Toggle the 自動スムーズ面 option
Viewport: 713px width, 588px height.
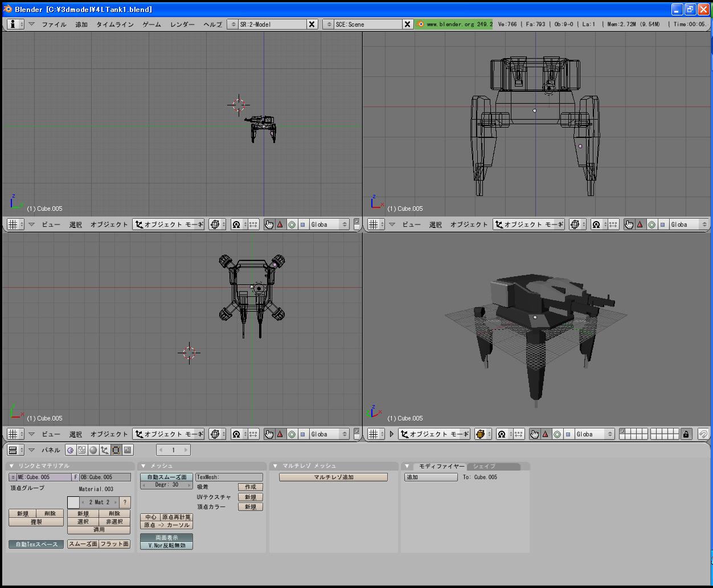[x=166, y=477]
